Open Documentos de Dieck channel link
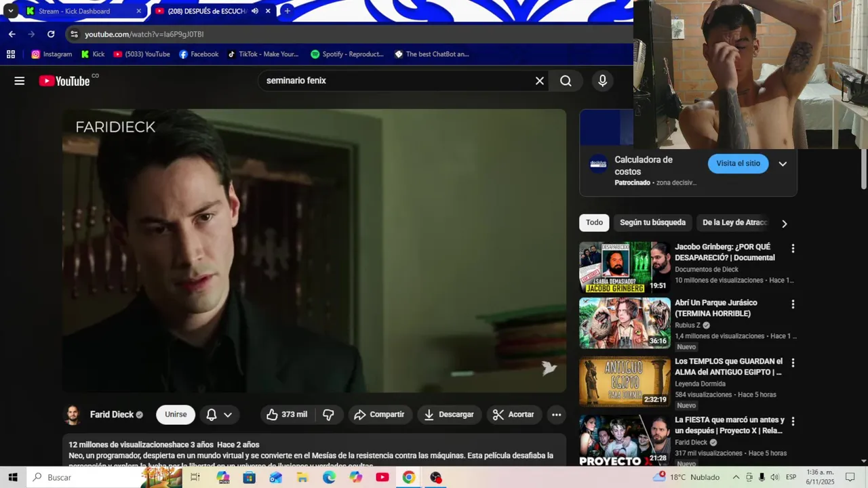Image resolution: width=868 pixels, height=488 pixels. 707,269
